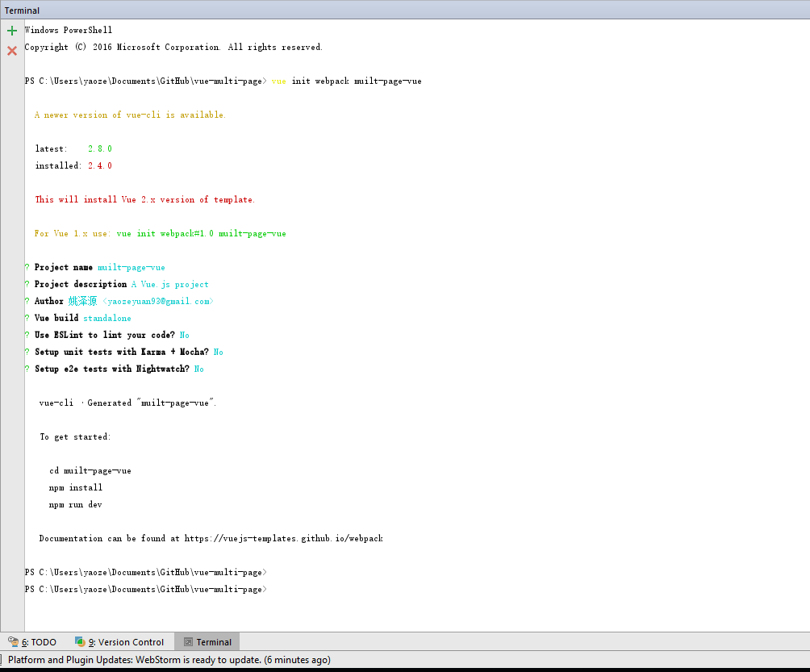Screen dimensions: 810x672
Task: Click the 'Use ESLint to lint your code?' line
Action: [x=107, y=336]
